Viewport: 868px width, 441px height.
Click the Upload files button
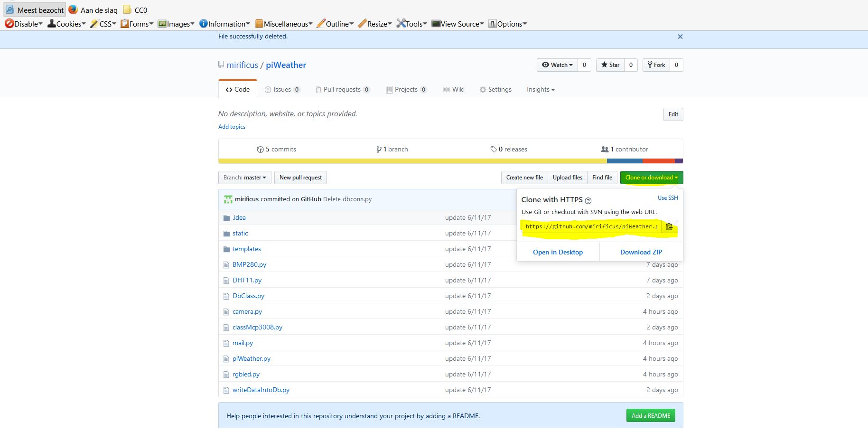[x=568, y=178]
